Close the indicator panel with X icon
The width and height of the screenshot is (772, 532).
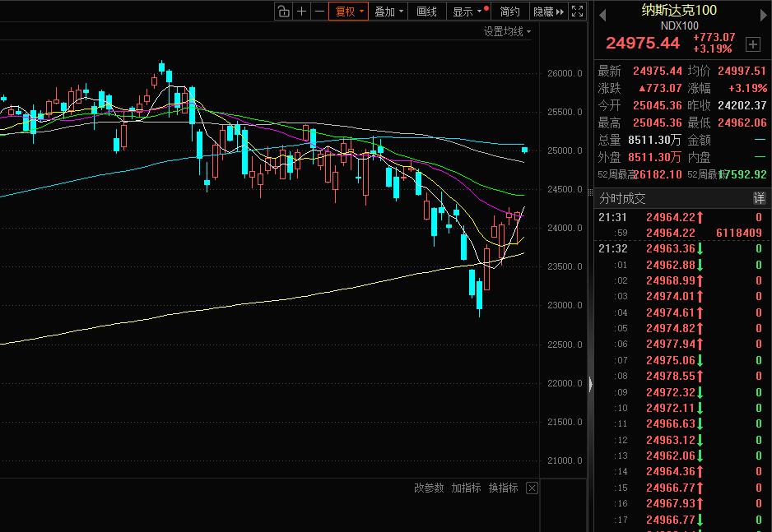[532, 488]
